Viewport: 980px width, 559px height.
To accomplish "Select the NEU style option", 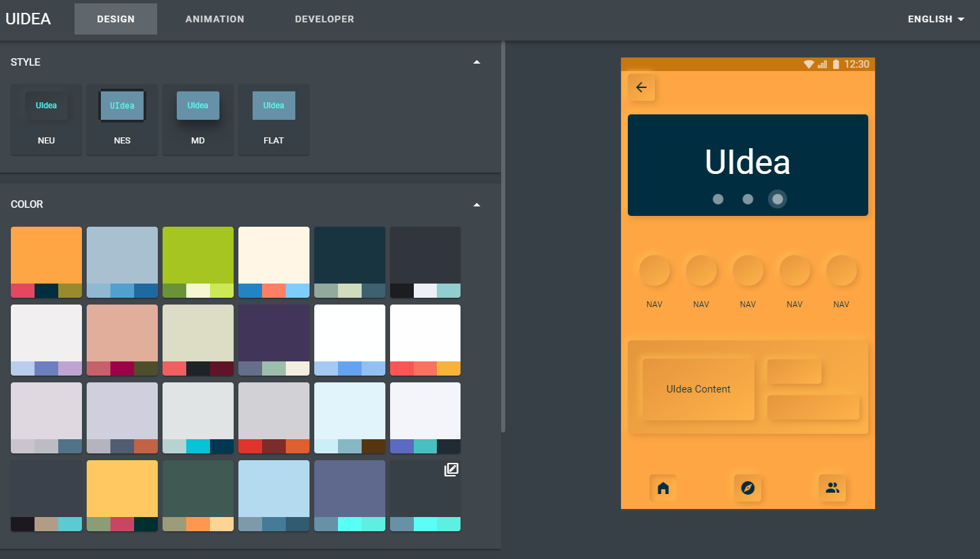I will pos(46,120).
